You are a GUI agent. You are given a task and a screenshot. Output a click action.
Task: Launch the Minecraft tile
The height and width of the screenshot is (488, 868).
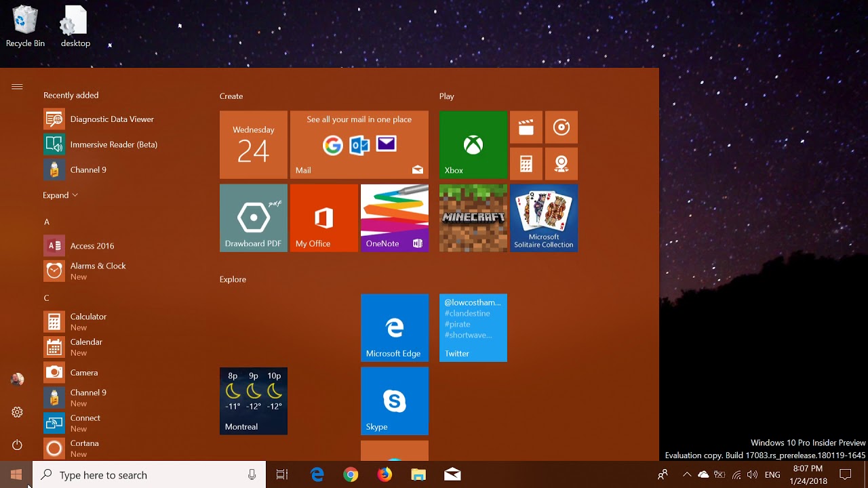tap(473, 218)
